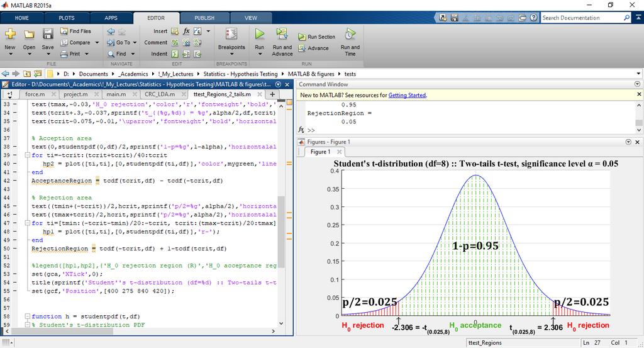
Task: Click the Advance button
Action: [313, 48]
